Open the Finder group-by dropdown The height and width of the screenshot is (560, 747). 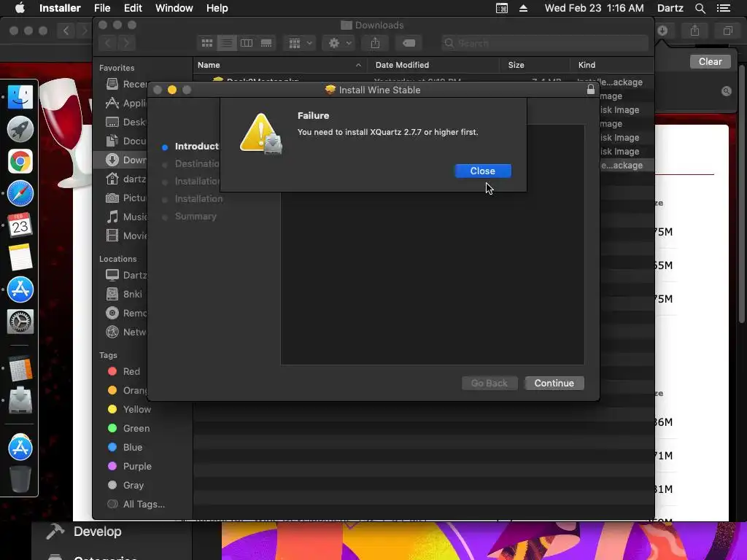pyautogui.click(x=300, y=43)
